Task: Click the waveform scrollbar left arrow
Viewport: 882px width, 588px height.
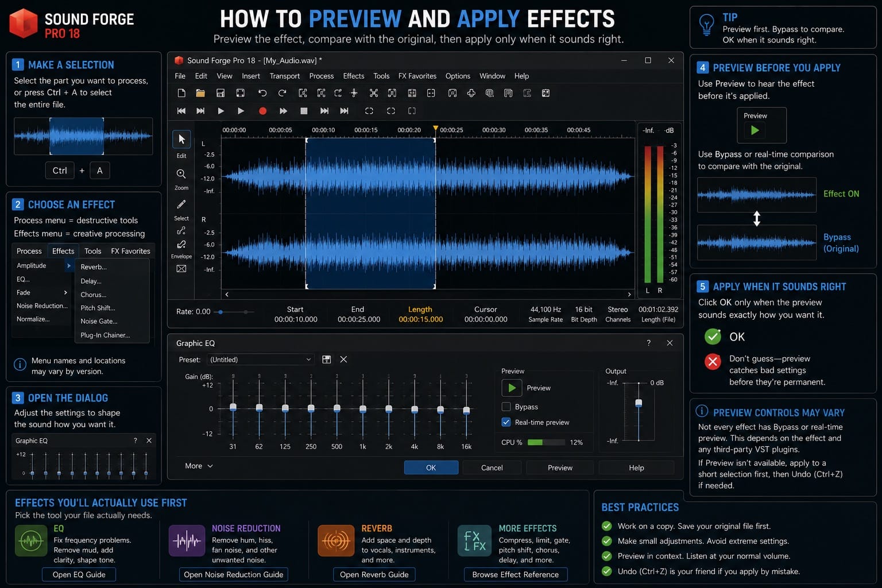Action: (227, 294)
